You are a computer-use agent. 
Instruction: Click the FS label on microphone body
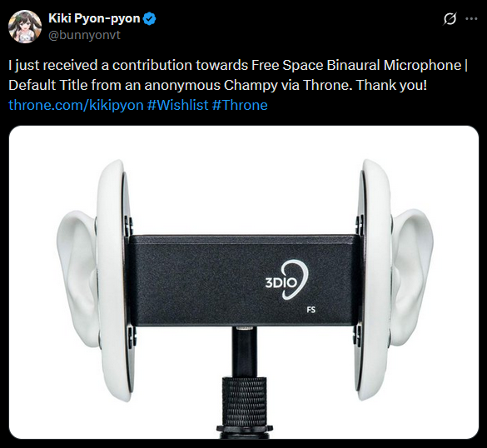pyautogui.click(x=311, y=310)
